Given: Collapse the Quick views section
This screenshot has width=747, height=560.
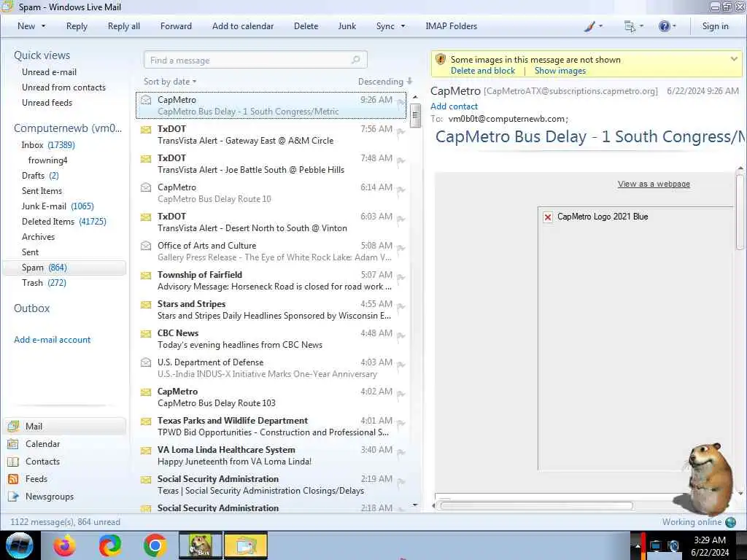Looking at the screenshot, I should (42, 55).
